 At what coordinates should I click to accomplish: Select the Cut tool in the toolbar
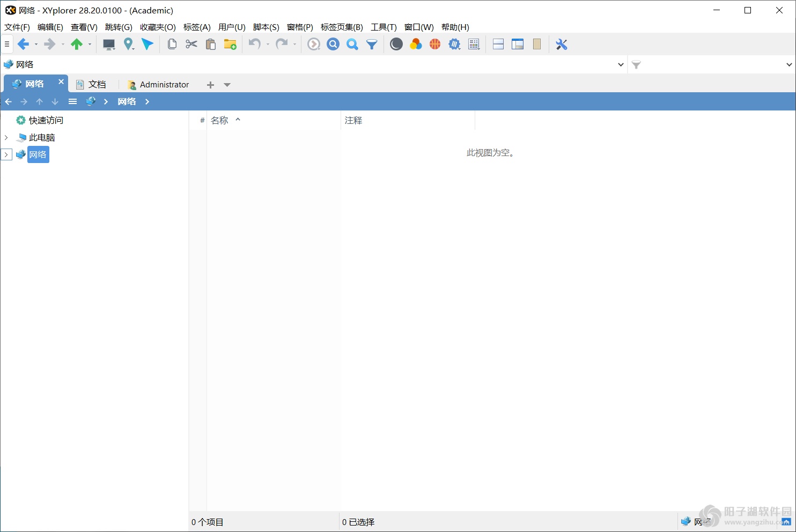[x=191, y=44]
